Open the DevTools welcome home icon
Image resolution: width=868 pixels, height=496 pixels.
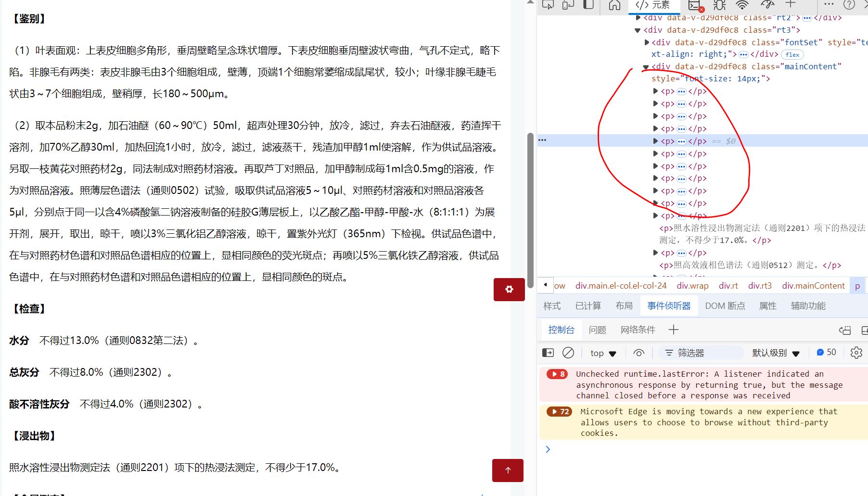[x=614, y=5]
